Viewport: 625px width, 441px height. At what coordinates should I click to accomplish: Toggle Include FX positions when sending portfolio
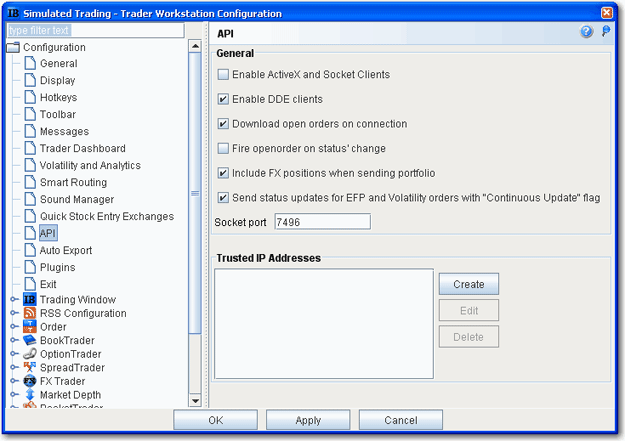[x=223, y=173]
